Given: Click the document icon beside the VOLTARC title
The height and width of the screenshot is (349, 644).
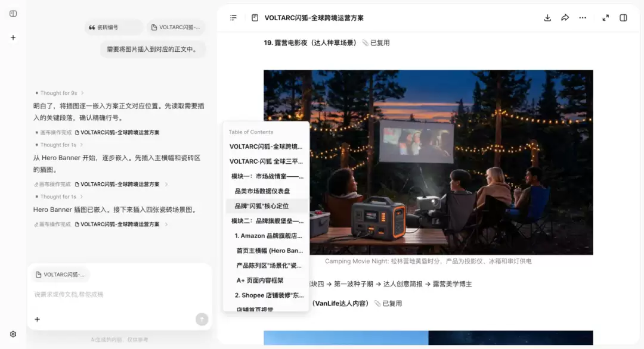Looking at the screenshot, I should pyautogui.click(x=255, y=18).
